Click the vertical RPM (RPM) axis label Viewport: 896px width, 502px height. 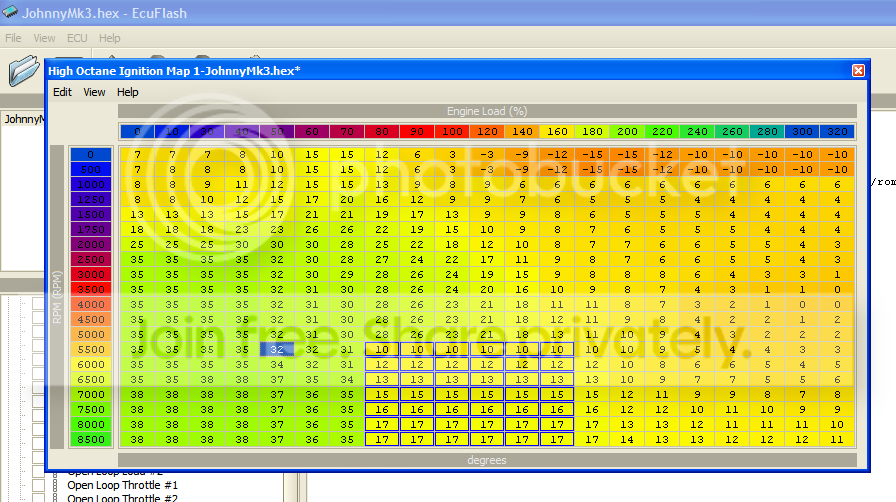coord(57,297)
